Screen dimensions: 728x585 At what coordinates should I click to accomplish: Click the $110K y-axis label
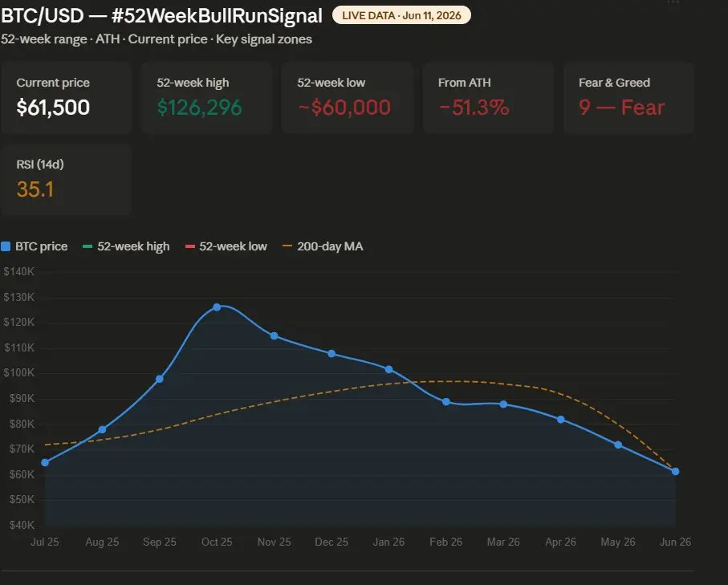click(x=19, y=347)
